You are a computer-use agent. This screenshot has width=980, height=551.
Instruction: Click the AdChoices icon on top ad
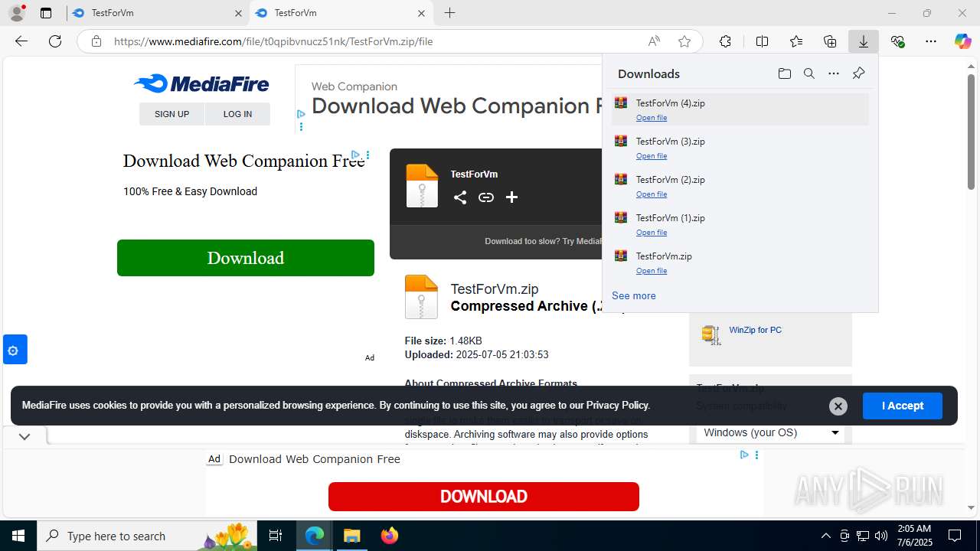300,114
